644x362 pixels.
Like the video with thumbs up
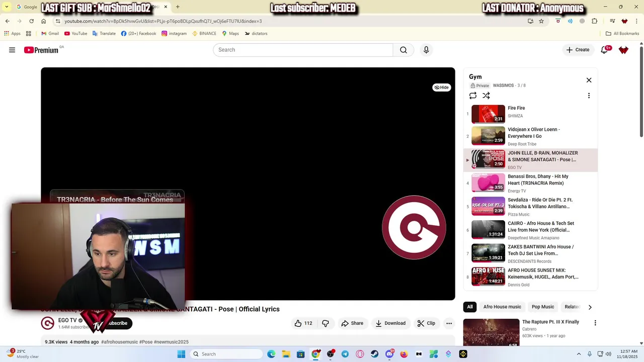[303, 323]
